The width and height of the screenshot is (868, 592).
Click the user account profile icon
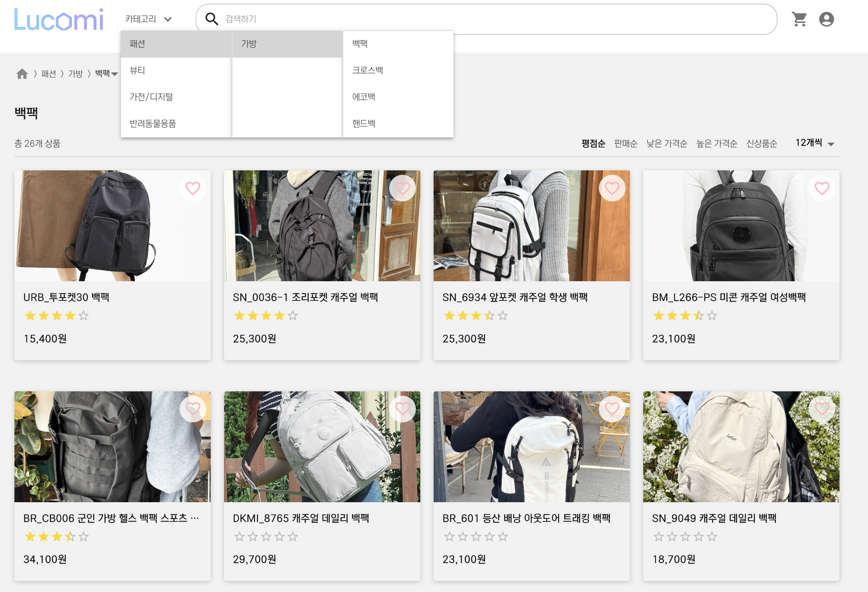(826, 19)
